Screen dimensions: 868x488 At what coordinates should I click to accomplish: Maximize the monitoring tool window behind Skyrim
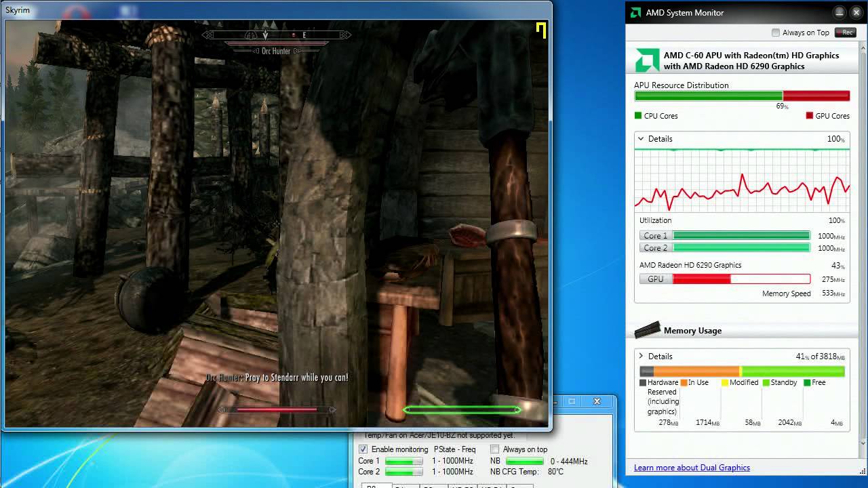[572, 401]
